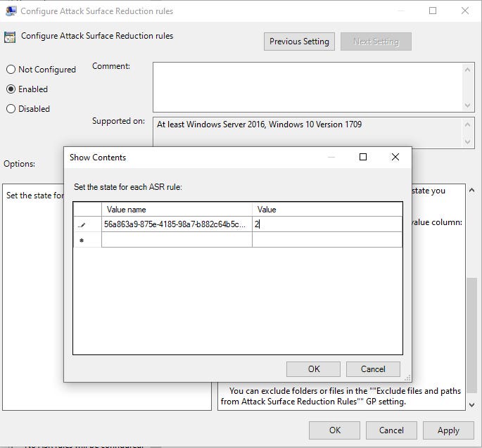The image size is (482, 448).
Task: Edit the Value cell containing 2
Action: coord(326,224)
